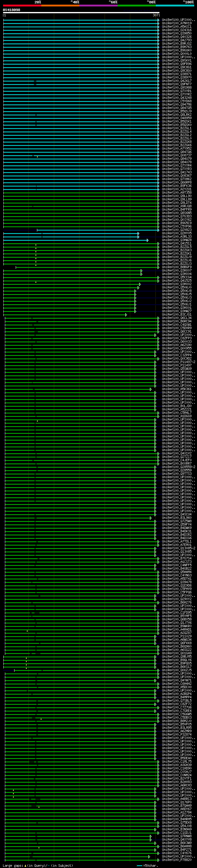Open hit UniRef100_Q42793
The image size is (197, 868).
point(177,40)
